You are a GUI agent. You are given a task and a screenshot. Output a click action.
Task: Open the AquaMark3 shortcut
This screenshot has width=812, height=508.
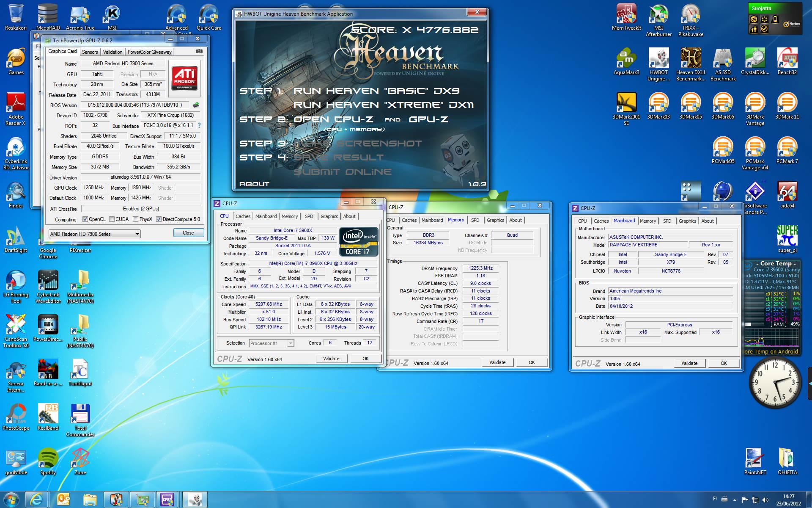coord(626,62)
